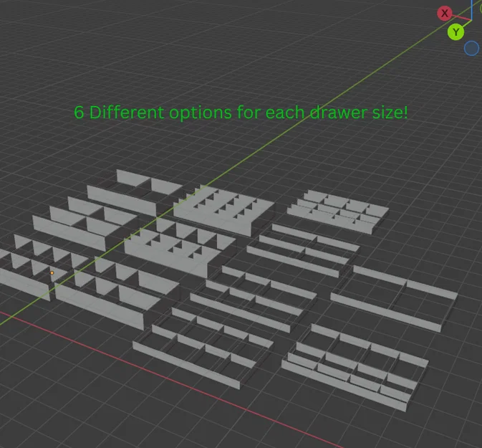Click the blue hollow negative-axis gizmo circle
The height and width of the screenshot is (448, 482).
point(471,48)
